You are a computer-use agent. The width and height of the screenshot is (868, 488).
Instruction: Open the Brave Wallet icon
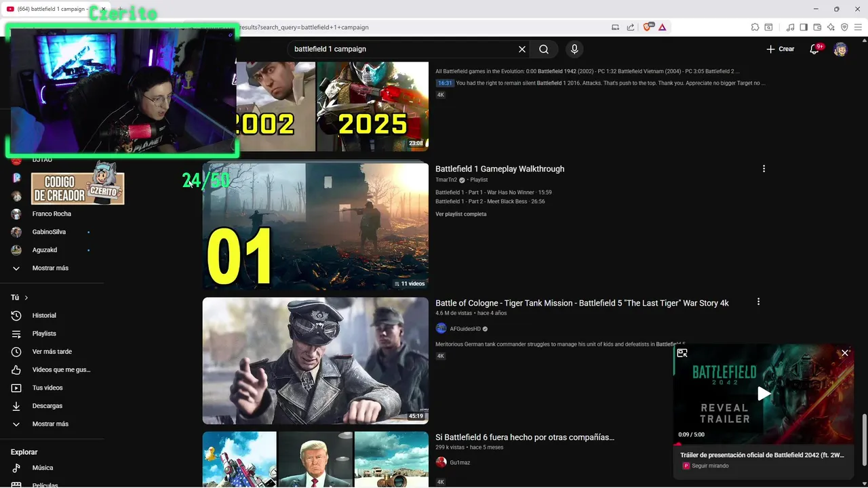[x=817, y=27]
